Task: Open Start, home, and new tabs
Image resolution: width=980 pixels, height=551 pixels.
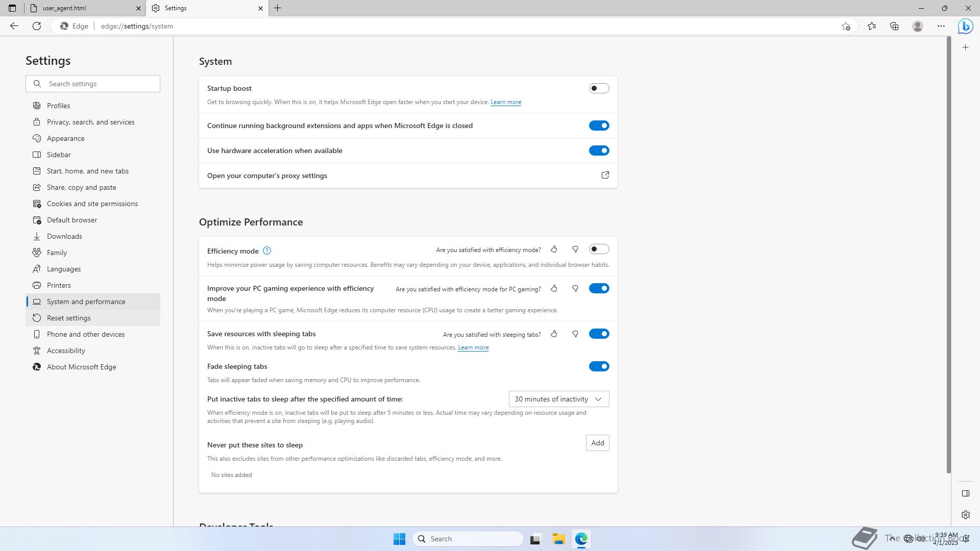Action: coord(93,171)
